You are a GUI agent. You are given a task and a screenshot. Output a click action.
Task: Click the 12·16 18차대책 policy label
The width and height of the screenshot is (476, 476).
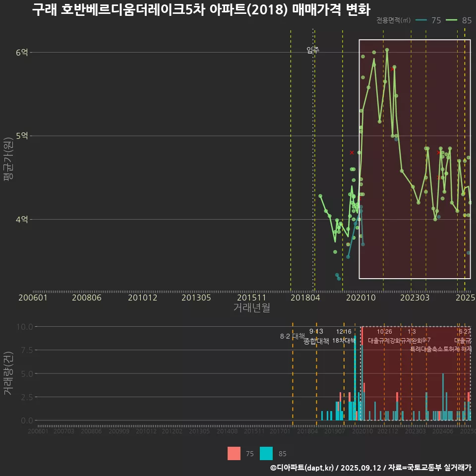tap(344, 336)
